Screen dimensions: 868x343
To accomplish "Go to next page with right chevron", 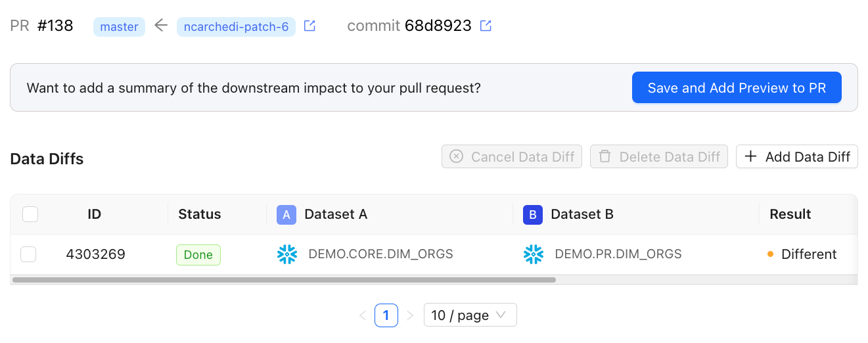I will point(410,315).
